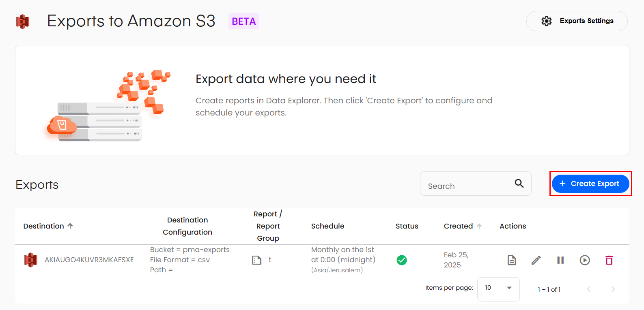Go to previous page arrow
644x310 pixels.
(x=589, y=289)
